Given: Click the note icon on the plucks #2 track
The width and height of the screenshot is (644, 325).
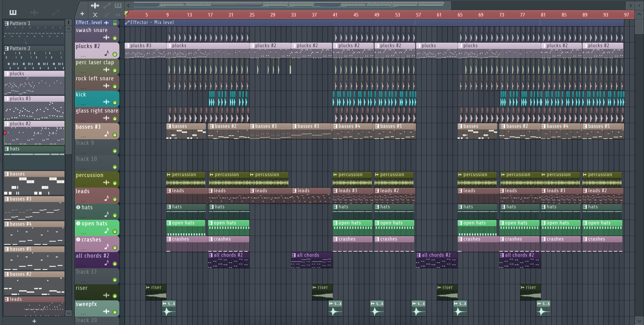Looking at the screenshot, I should (x=107, y=53).
